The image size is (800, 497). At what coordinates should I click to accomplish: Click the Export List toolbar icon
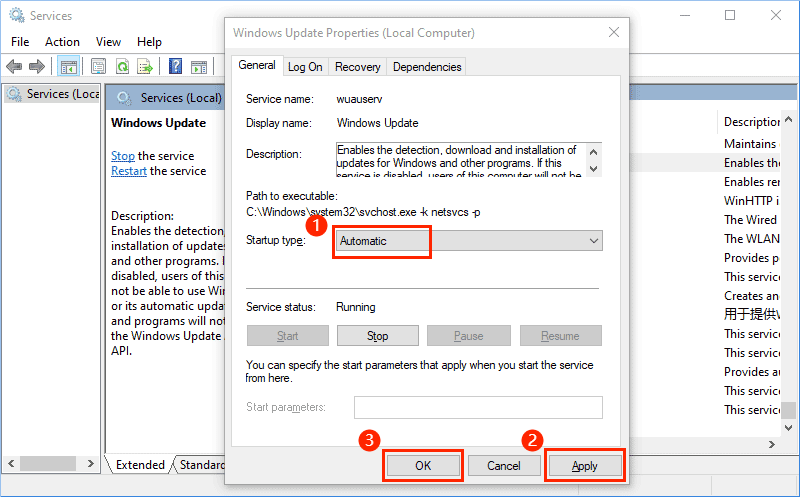pos(145,66)
